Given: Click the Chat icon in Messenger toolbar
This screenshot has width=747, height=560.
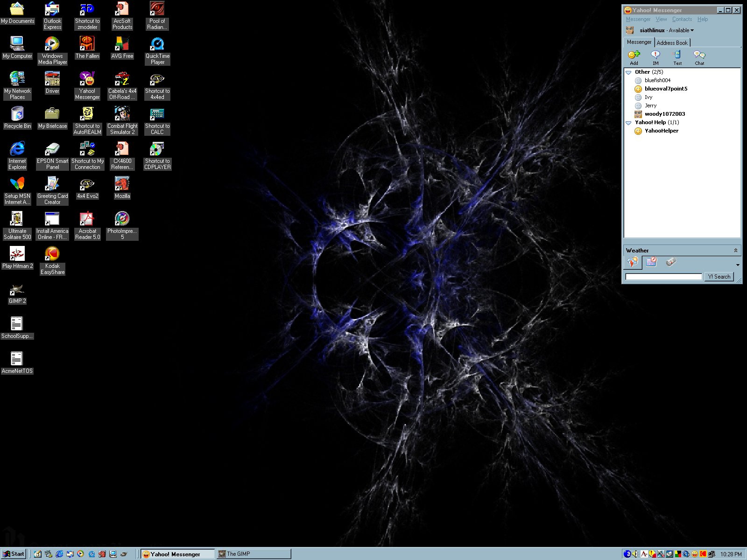Looking at the screenshot, I should click(x=699, y=55).
